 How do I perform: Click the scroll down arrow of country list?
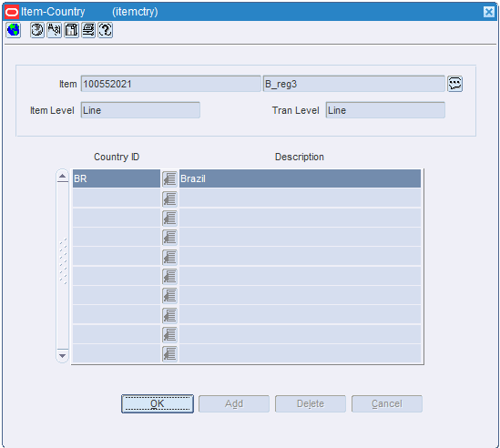click(x=63, y=355)
